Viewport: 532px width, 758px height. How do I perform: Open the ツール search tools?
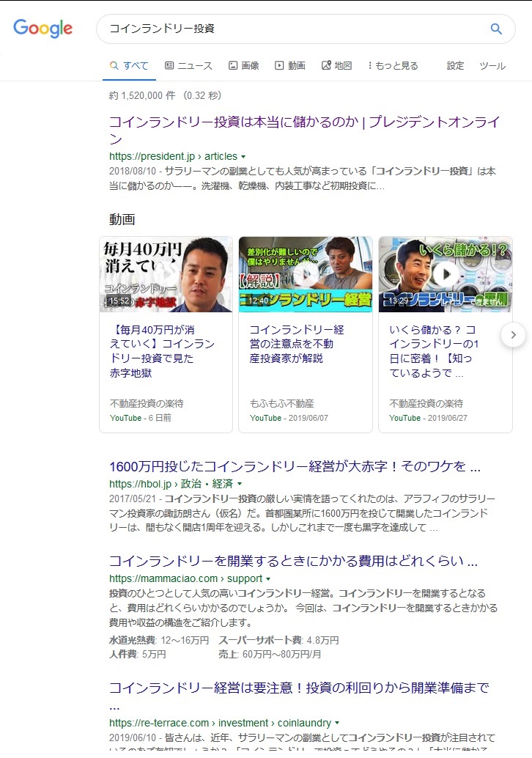pos(492,66)
